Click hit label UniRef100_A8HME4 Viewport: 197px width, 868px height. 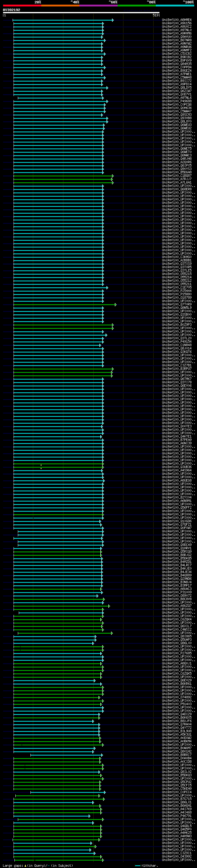(x=177, y=20)
